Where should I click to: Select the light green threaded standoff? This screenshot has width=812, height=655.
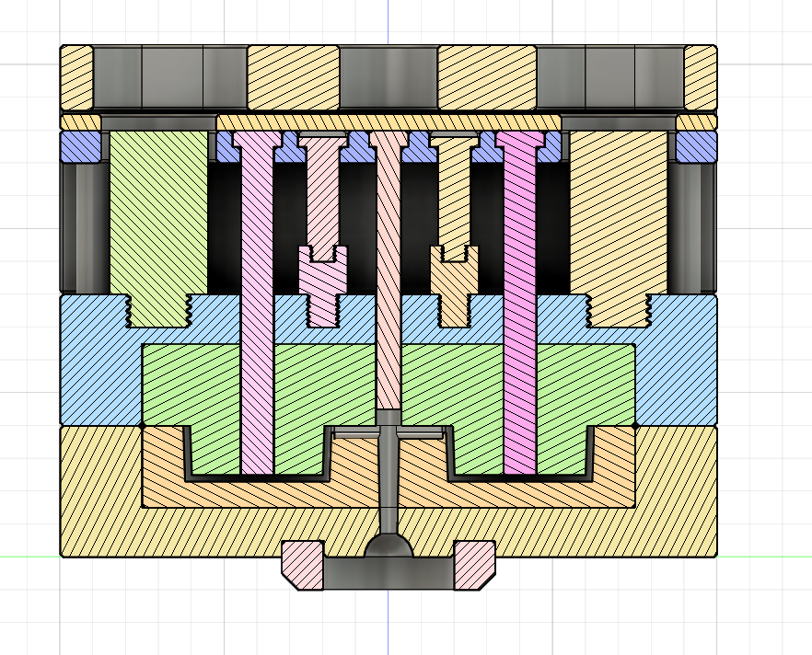click(159, 227)
